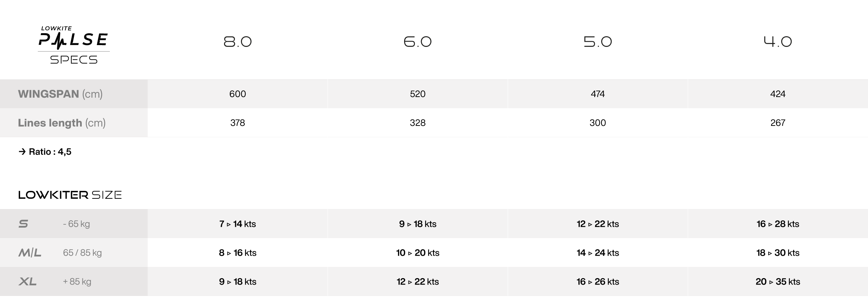Click the 10 ▹ 20 kts cell
This screenshot has width=868, height=303.
pos(418,252)
